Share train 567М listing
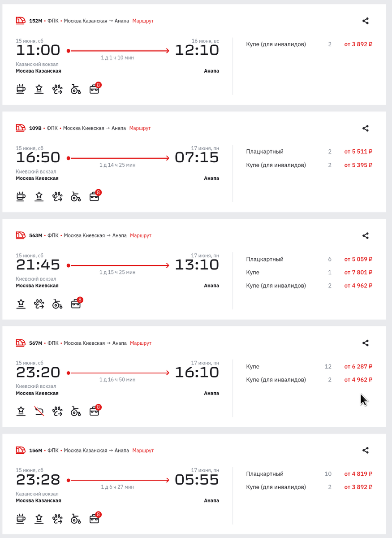The height and width of the screenshot is (538, 392). coord(366,343)
